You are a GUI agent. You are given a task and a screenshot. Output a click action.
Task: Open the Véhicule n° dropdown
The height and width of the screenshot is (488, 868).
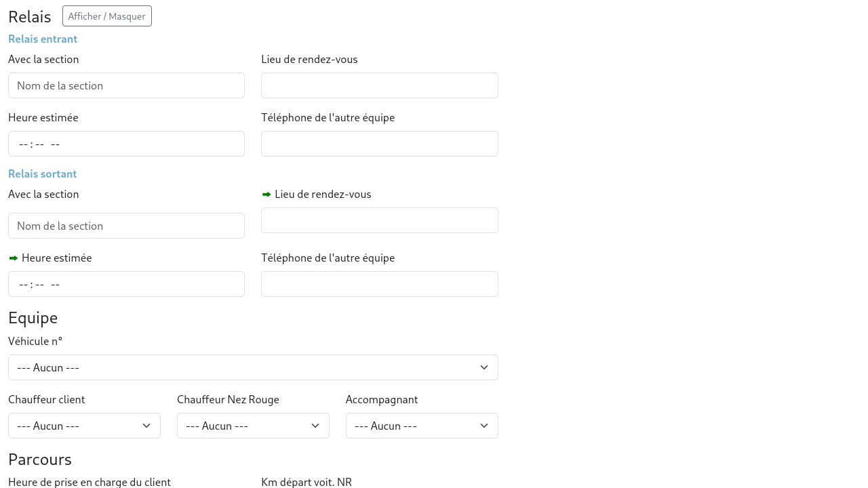[x=253, y=367]
